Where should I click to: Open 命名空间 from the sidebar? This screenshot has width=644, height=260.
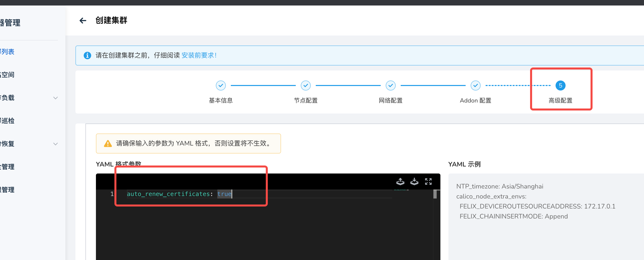[7, 74]
